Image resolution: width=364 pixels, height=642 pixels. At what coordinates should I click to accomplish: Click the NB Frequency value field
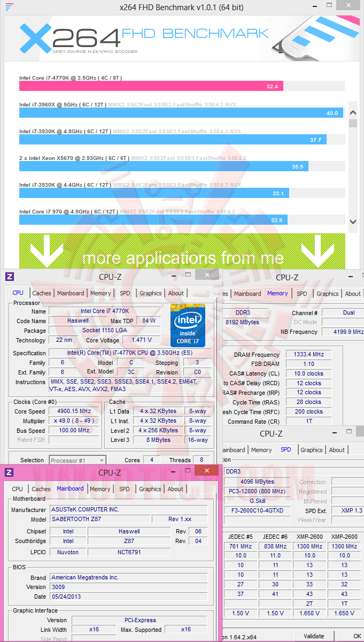point(343,332)
